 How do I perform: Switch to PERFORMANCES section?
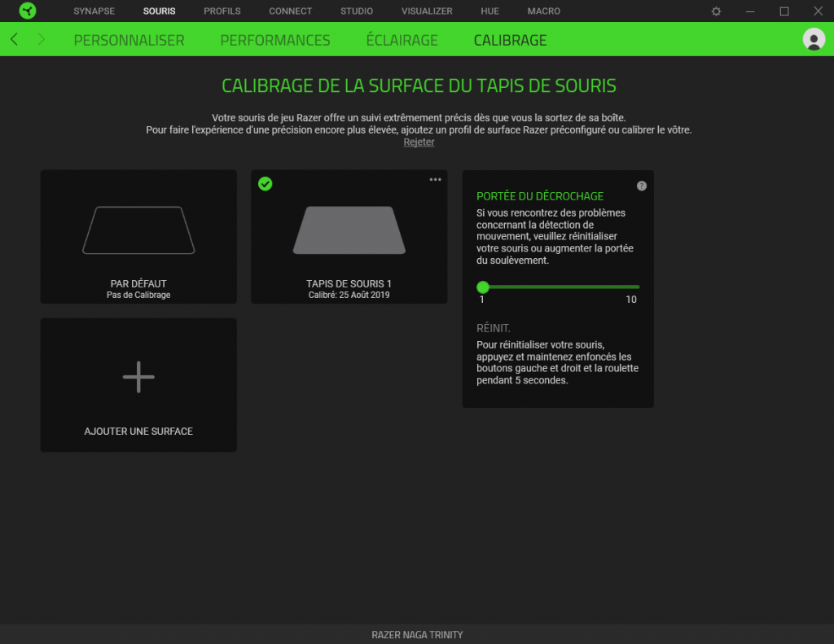pyautogui.click(x=275, y=40)
